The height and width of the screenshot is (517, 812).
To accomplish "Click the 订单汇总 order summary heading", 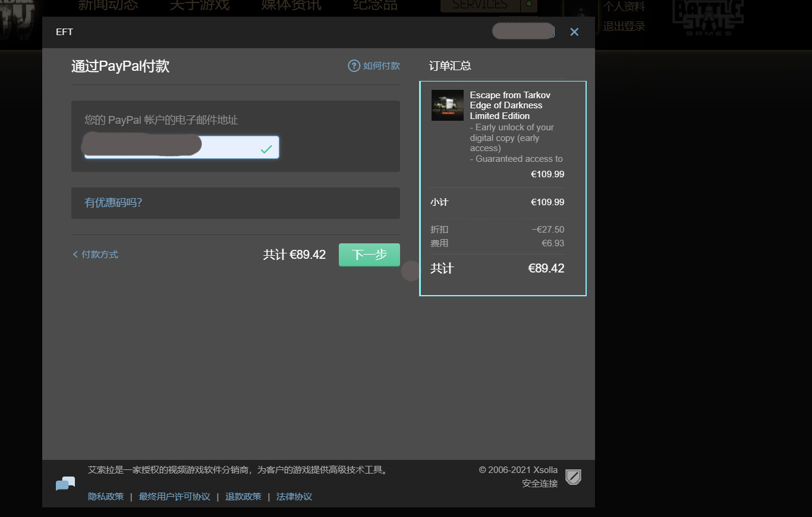I will tap(450, 66).
